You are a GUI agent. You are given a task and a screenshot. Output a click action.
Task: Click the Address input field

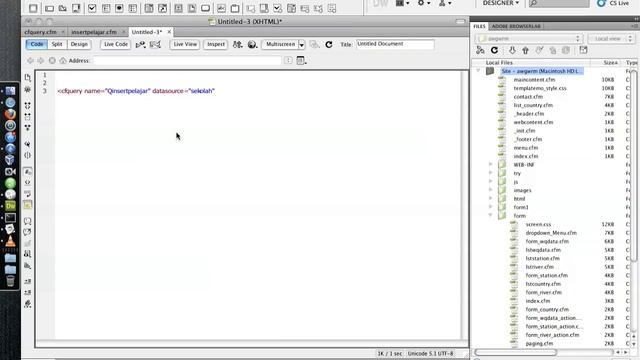coord(187,60)
